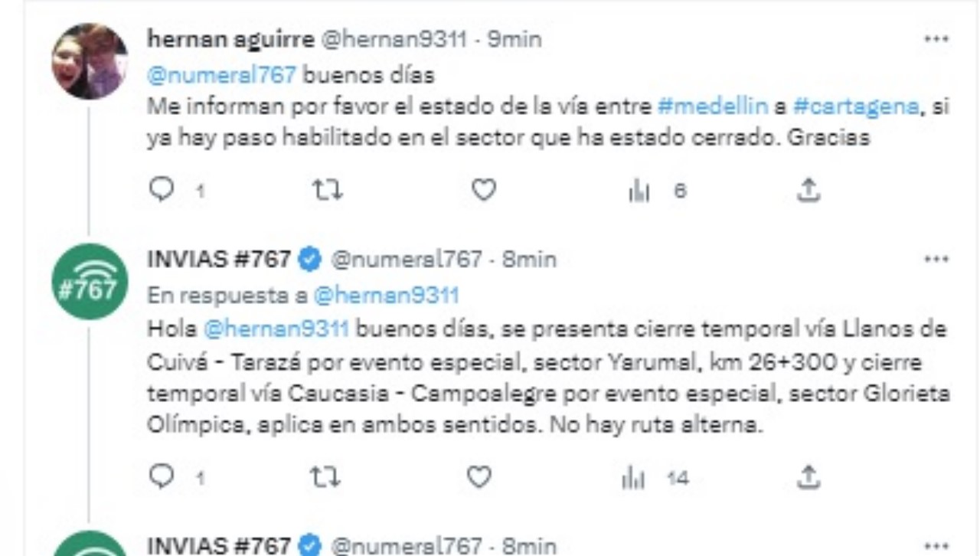Open hernan aguirre's profile picture
980x556 pixels.
click(90, 61)
